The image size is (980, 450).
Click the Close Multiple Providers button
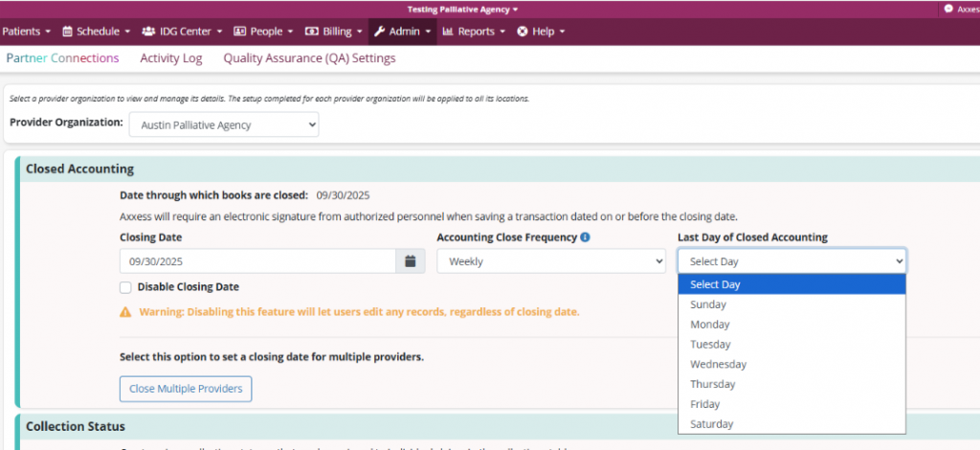coord(186,389)
